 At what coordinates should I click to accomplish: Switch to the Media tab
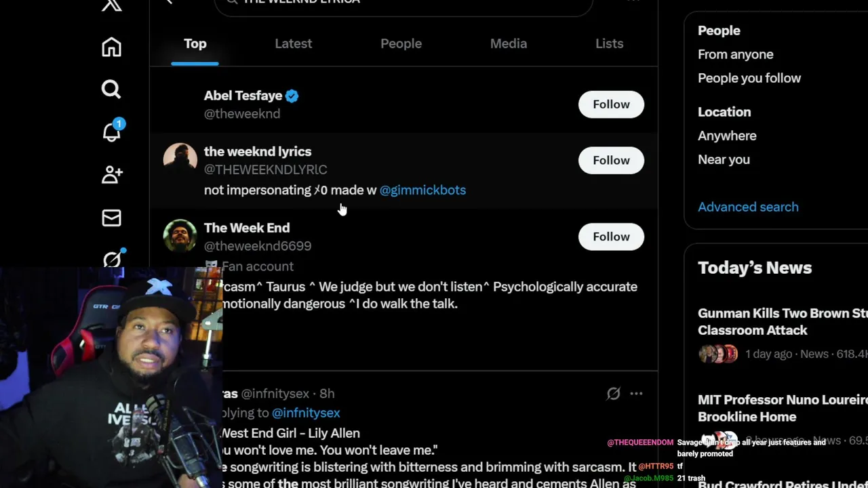pyautogui.click(x=508, y=43)
